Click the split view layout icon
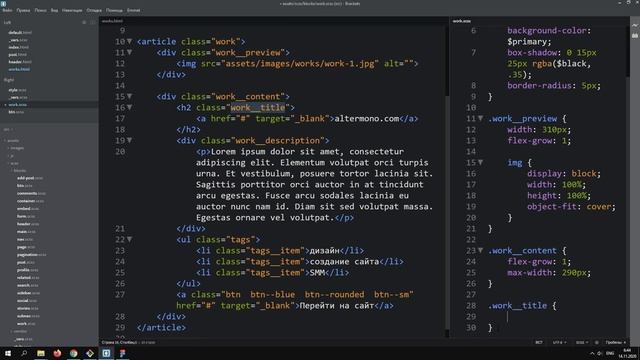The height and width of the screenshot is (360, 640). (93, 22)
